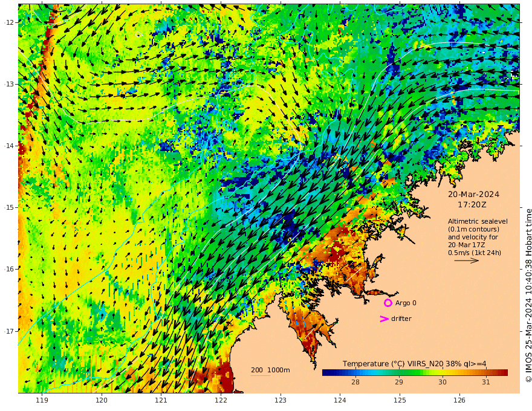Screen dimensions: 532x411
Task: Click the 30 tick label on color bar
Action: coord(442,382)
